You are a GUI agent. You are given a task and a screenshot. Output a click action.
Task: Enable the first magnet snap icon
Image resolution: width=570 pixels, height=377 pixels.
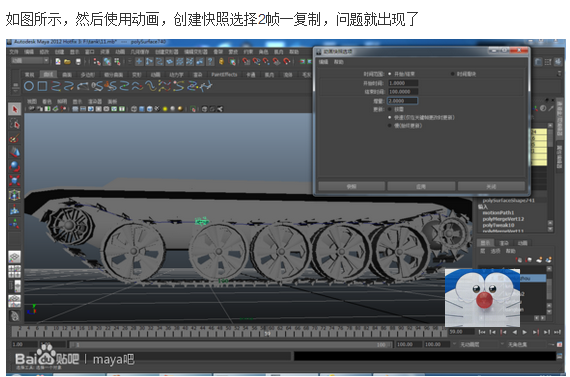(246, 61)
